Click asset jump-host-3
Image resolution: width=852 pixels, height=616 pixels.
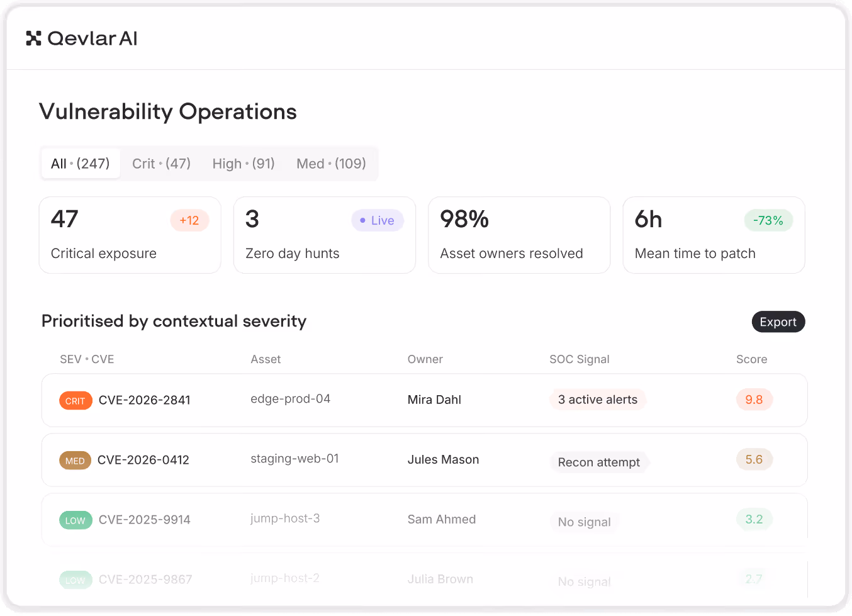click(x=285, y=518)
